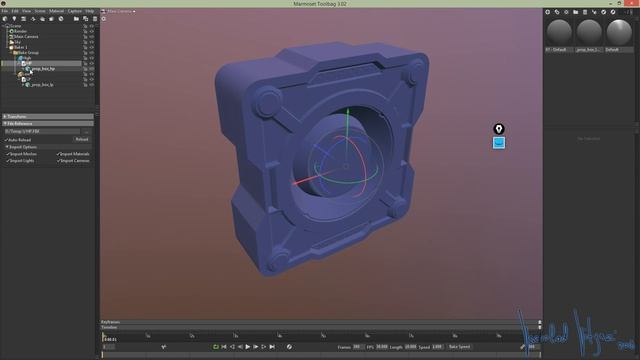
Task: Click the Add Camera icon in scene toolbar
Action: point(23,19)
